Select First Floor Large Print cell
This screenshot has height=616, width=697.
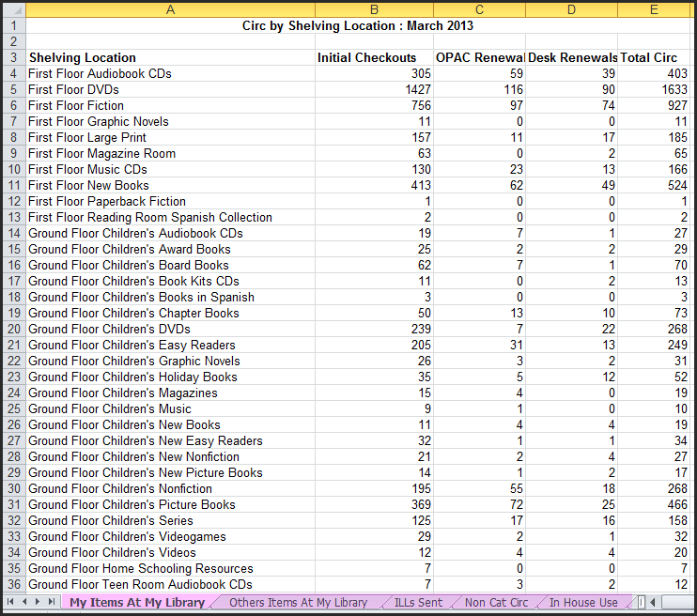click(170, 138)
